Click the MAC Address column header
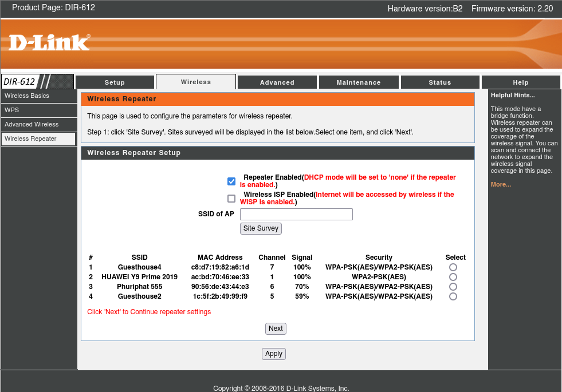This screenshot has height=392, width=562. (x=220, y=258)
